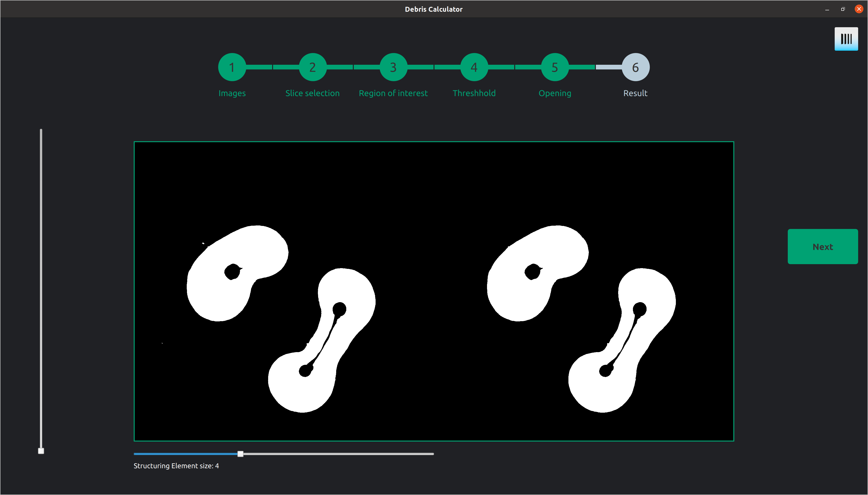868x495 pixels.
Task: Open the Threshhold step label
Action: point(474,93)
